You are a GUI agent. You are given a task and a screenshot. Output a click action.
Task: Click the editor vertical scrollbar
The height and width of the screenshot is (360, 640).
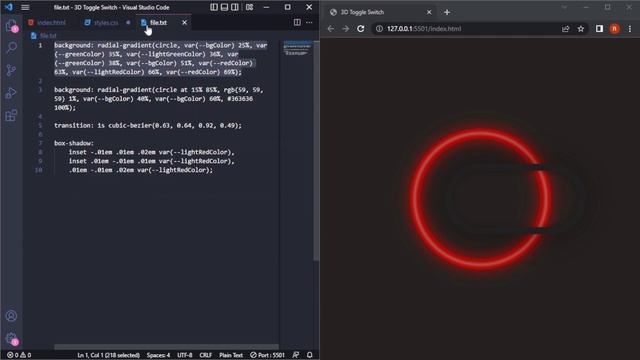pos(316,150)
